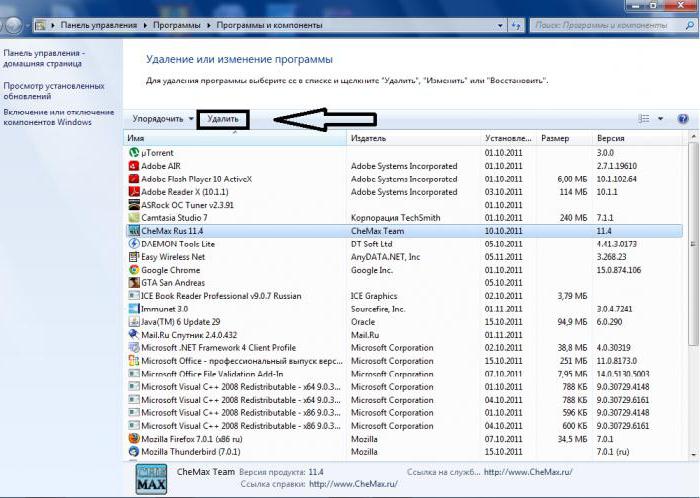The height and width of the screenshot is (498, 700).
Task: Sort by Размер column header
Action: 565,138
